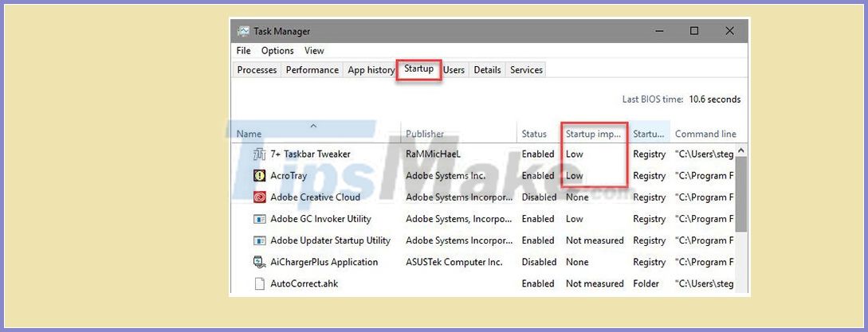This screenshot has width=868, height=332.
Task: Sort by the Command line column header
Action: 705,133
